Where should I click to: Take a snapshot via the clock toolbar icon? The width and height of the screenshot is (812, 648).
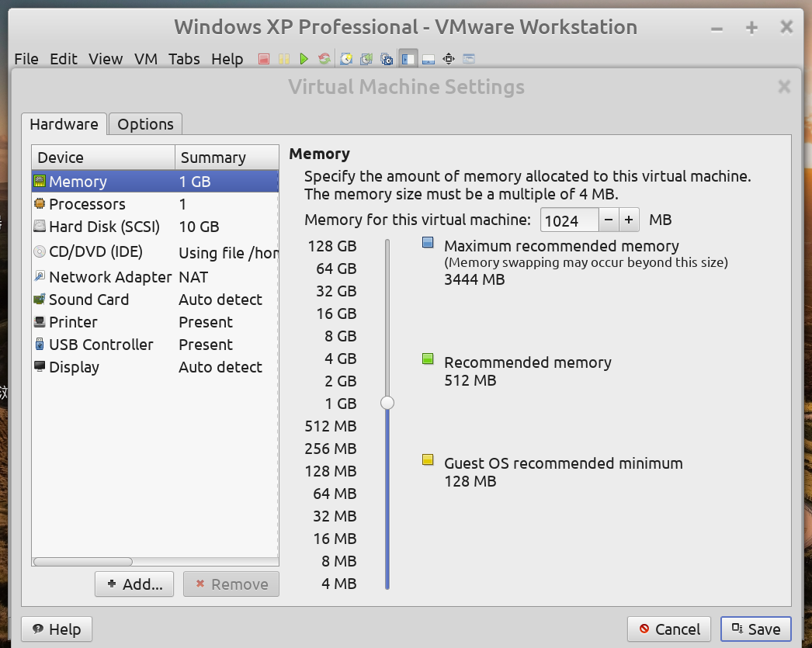coord(346,59)
